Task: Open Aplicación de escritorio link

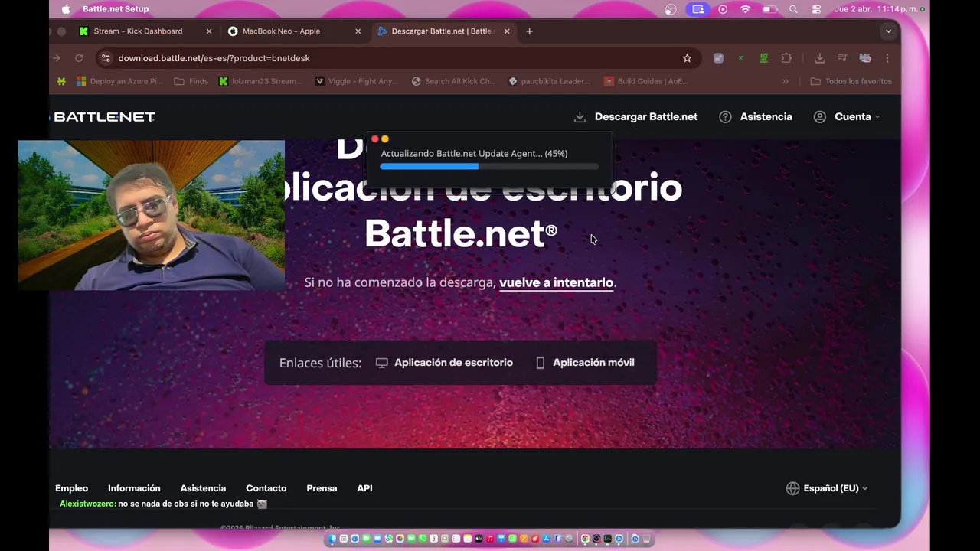Action: pyautogui.click(x=444, y=363)
